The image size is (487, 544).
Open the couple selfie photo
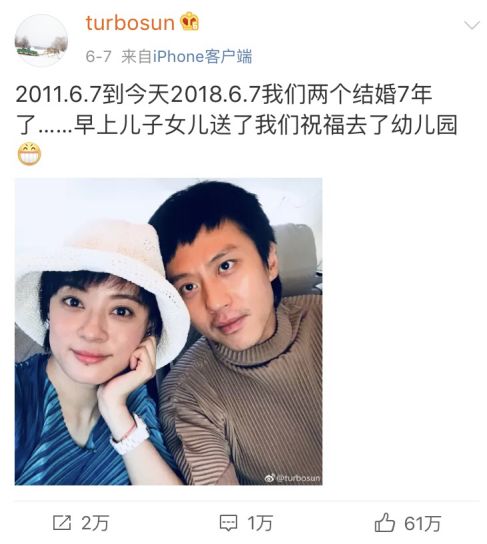169,331
